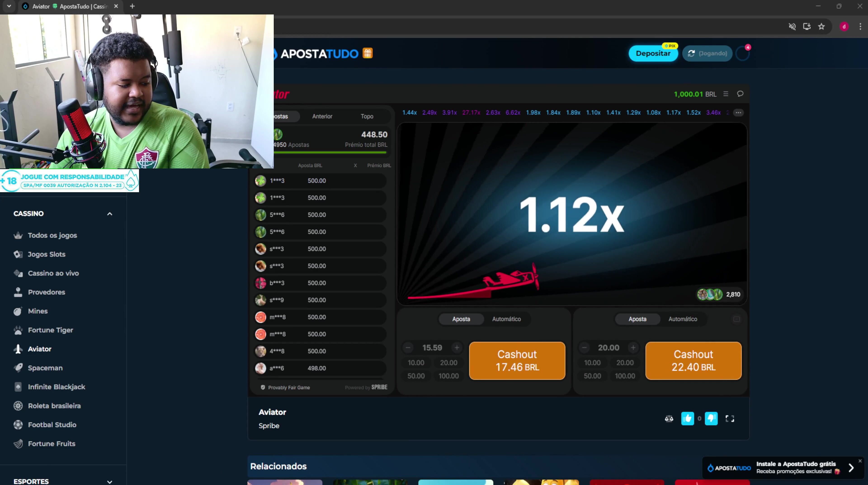This screenshot has width=868, height=485.
Task: Open the 1.44x round in history
Action: [409, 113]
